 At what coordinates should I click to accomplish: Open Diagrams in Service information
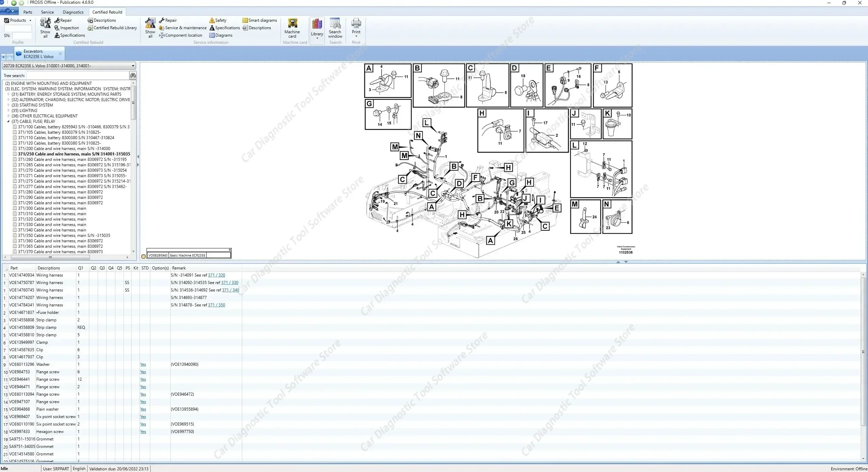[x=221, y=35]
